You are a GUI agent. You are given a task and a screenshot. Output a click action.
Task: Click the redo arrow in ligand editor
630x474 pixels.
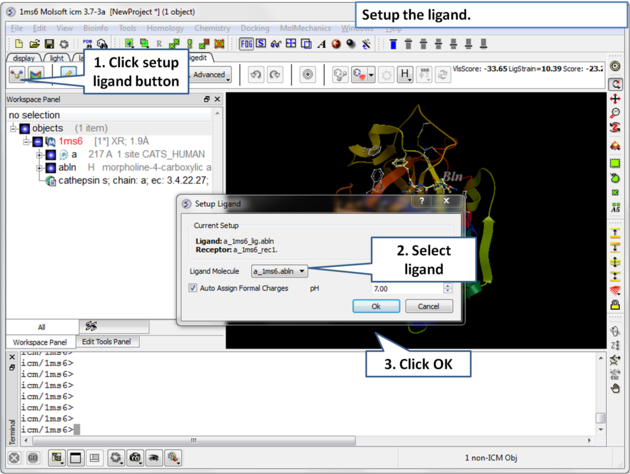(276, 75)
